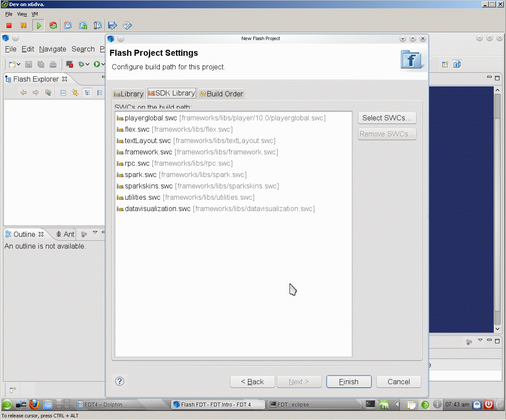Reset the virtual machine with the red-green arrows
The width and height of the screenshot is (506, 420).
[x=53, y=25]
